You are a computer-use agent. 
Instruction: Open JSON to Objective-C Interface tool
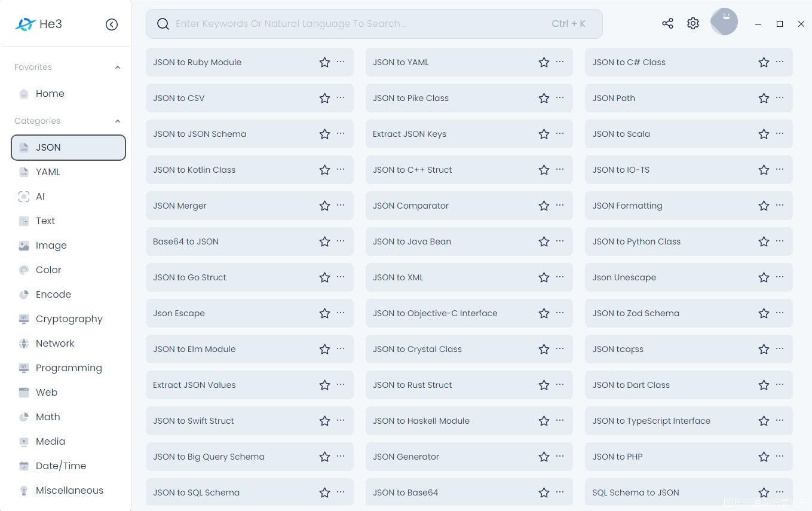469,313
